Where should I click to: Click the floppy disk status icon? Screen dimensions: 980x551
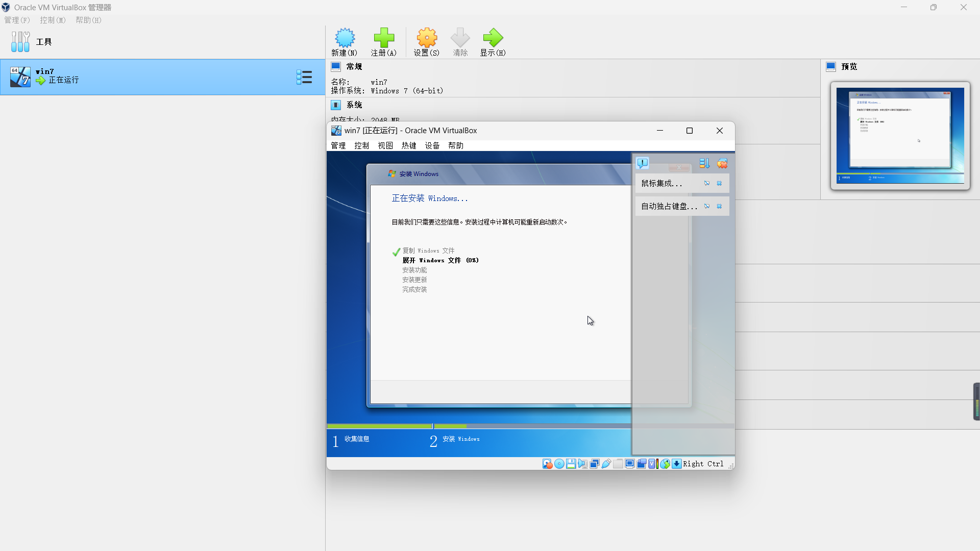[571, 464]
